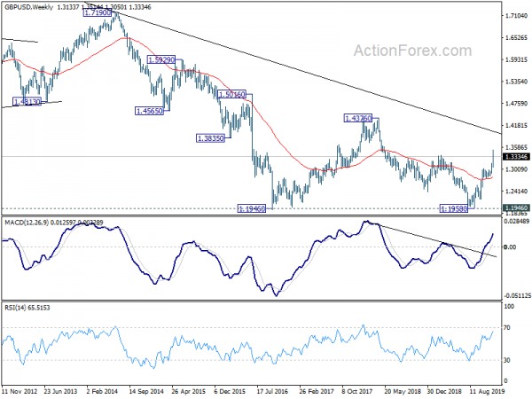Click the MACD -0.051125 scale value
The height and width of the screenshot is (399, 532).
(x=517, y=296)
